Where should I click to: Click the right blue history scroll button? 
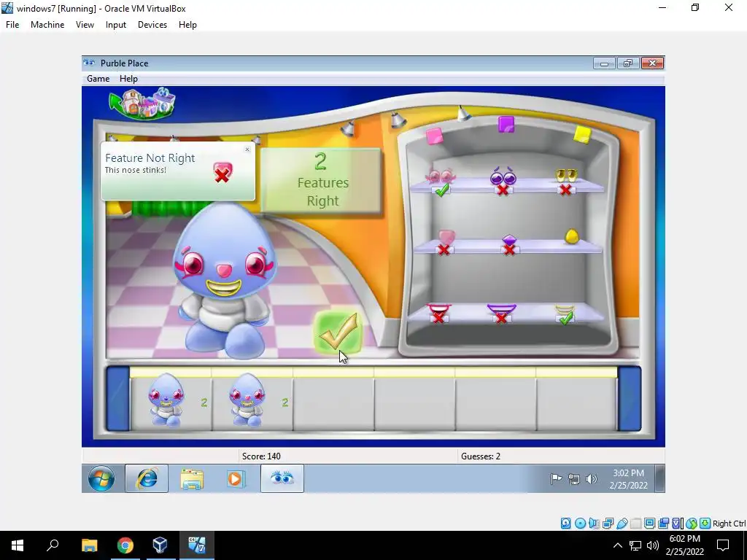click(630, 399)
